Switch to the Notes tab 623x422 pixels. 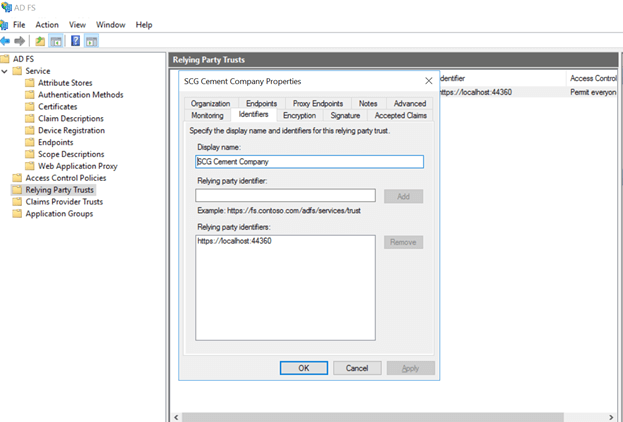point(368,103)
